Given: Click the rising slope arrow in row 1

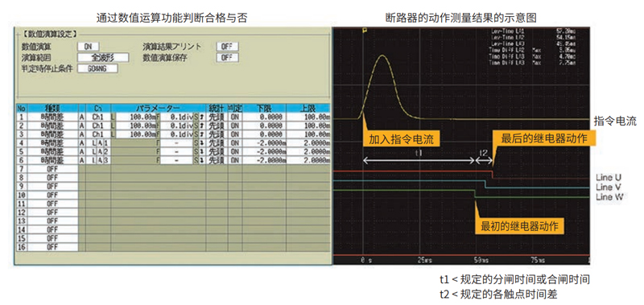Looking at the screenshot, I should tap(202, 117).
